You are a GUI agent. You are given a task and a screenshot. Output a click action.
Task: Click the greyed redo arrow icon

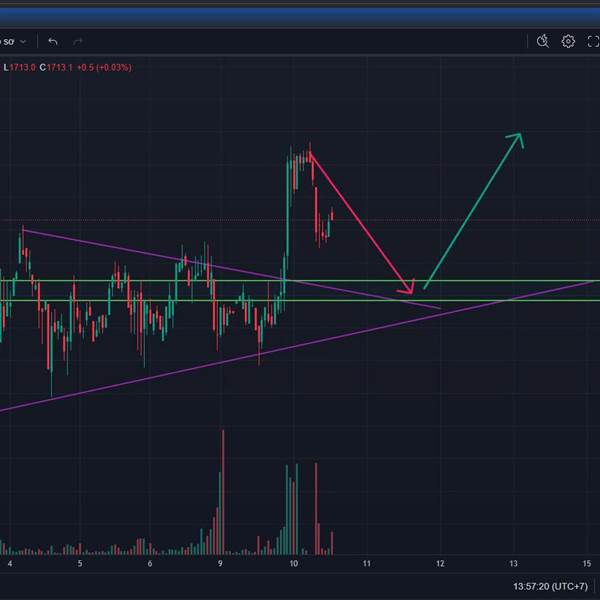click(x=78, y=41)
